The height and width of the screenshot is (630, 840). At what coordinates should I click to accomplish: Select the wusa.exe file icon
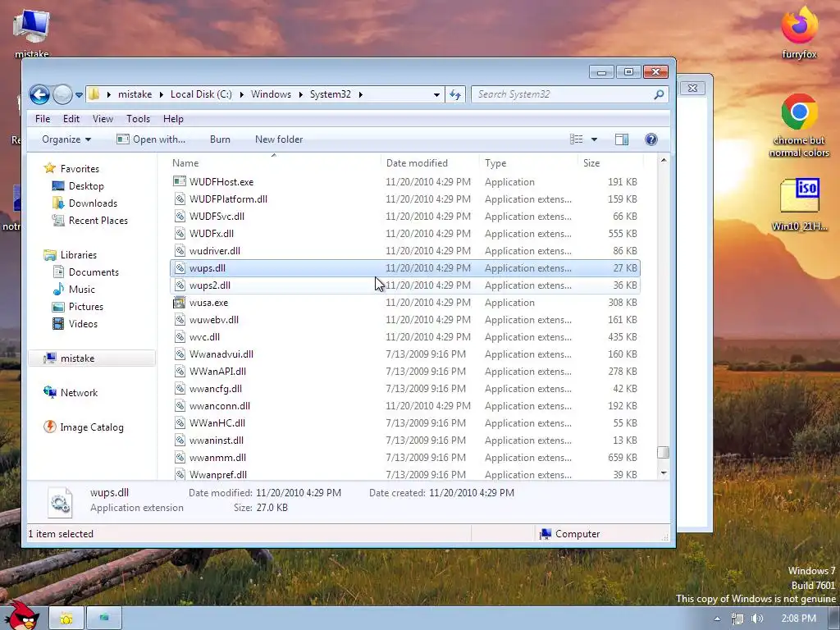pyautogui.click(x=180, y=303)
